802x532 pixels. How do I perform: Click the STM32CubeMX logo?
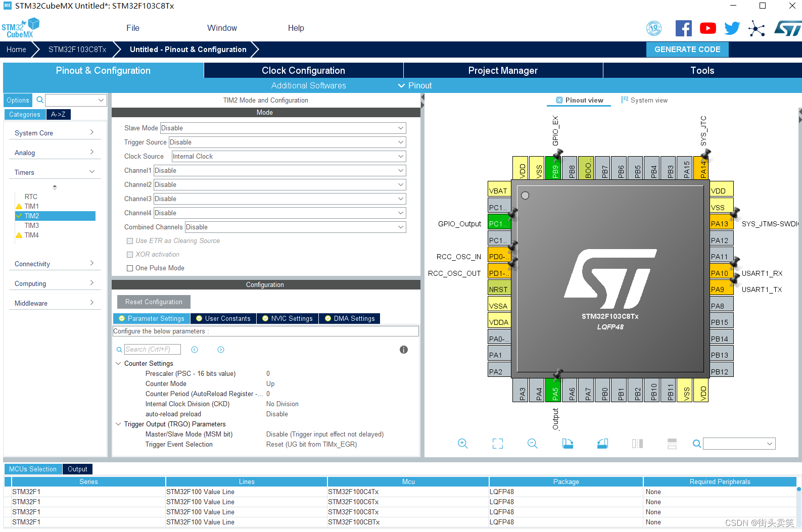tap(21, 28)
